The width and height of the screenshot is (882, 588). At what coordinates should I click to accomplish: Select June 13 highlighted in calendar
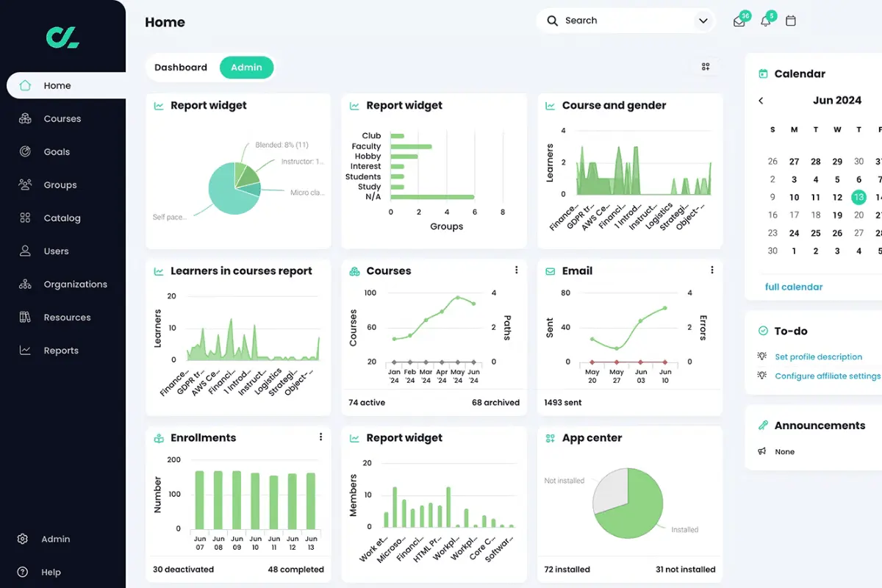[x=858, y=197]
